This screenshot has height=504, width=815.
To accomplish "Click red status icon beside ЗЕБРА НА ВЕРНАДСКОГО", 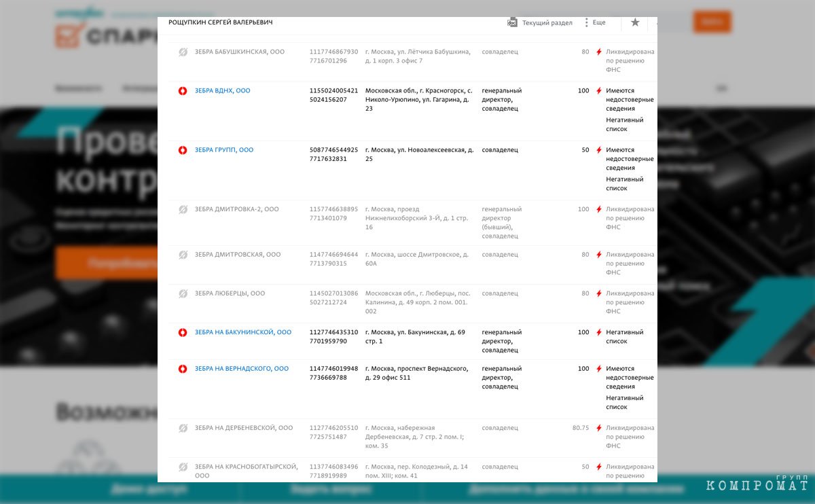I will (183, 369).
